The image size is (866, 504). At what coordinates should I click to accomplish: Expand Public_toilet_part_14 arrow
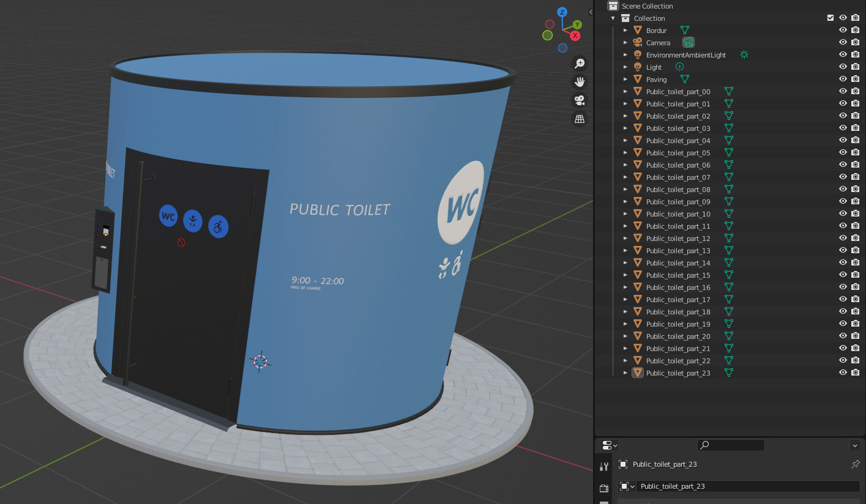coord(625,263)
